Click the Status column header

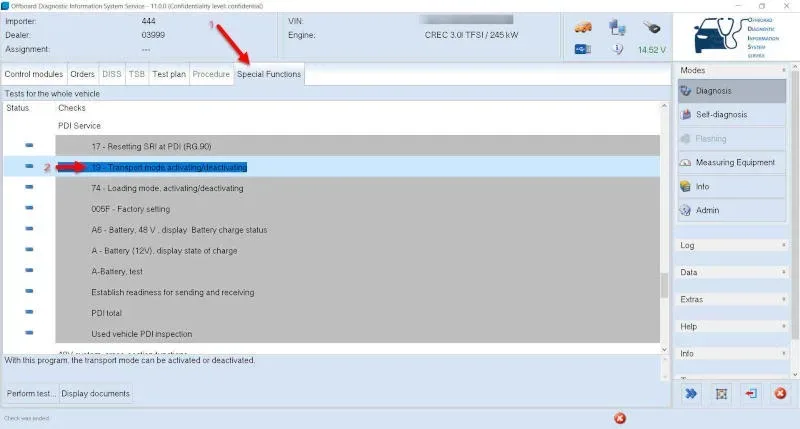coord(18,108)
